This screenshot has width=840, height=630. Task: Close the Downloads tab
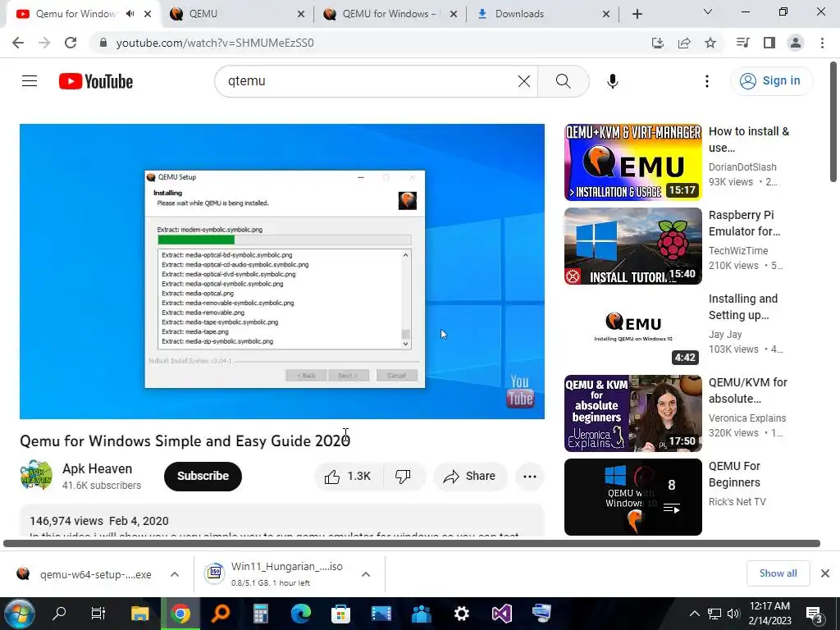(x=606, y=14)
